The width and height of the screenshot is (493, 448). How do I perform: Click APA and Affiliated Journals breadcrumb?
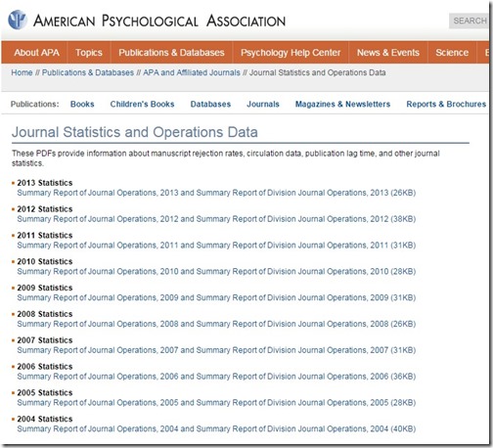click(x=192, y=72)
